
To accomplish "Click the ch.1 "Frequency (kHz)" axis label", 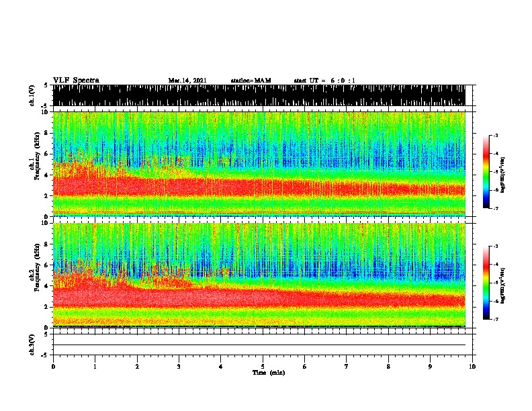I will coord(38,155).
